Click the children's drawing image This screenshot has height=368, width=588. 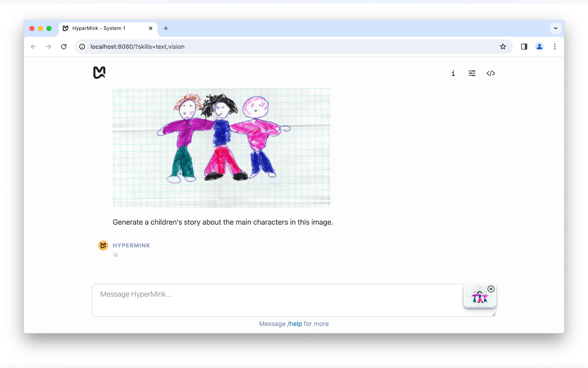[x=222, y=148]
